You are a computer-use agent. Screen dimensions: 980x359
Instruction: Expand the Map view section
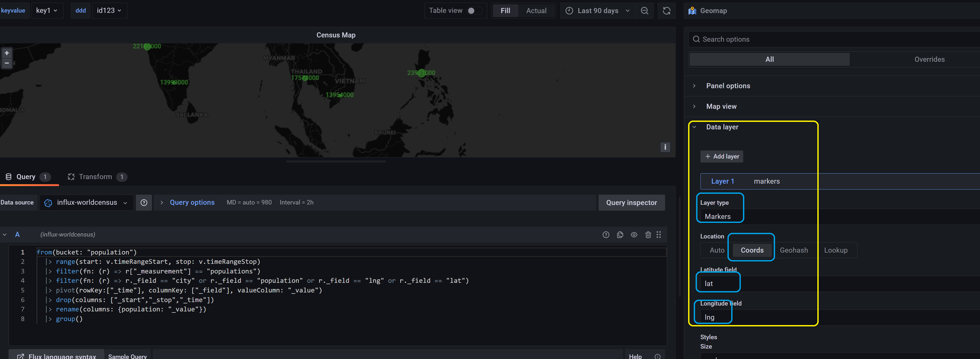(x=721, y=106)
